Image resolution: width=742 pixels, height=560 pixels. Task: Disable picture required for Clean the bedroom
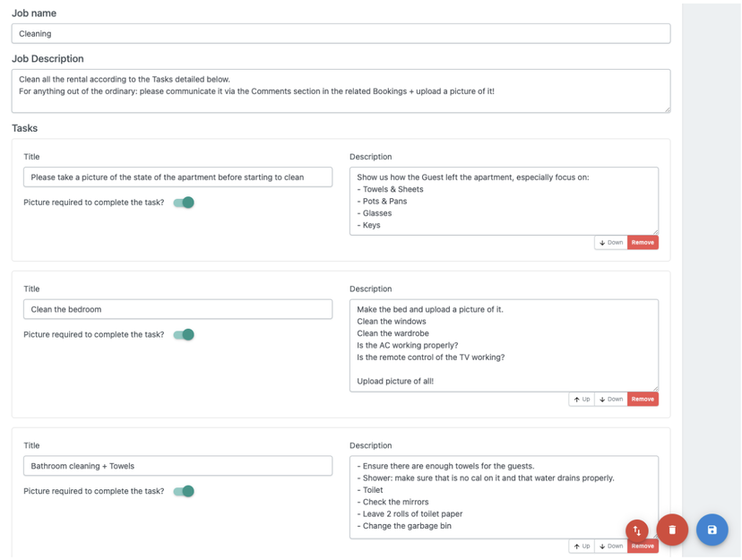pos(184,335)
